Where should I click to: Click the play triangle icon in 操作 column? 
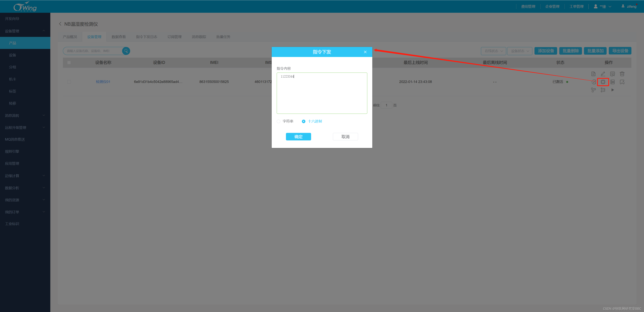tap(612, 90)
